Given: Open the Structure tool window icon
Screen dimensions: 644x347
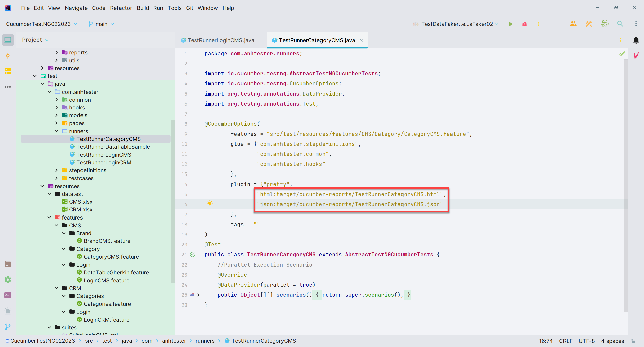Looking at the screenshot, I should (8, 71).
